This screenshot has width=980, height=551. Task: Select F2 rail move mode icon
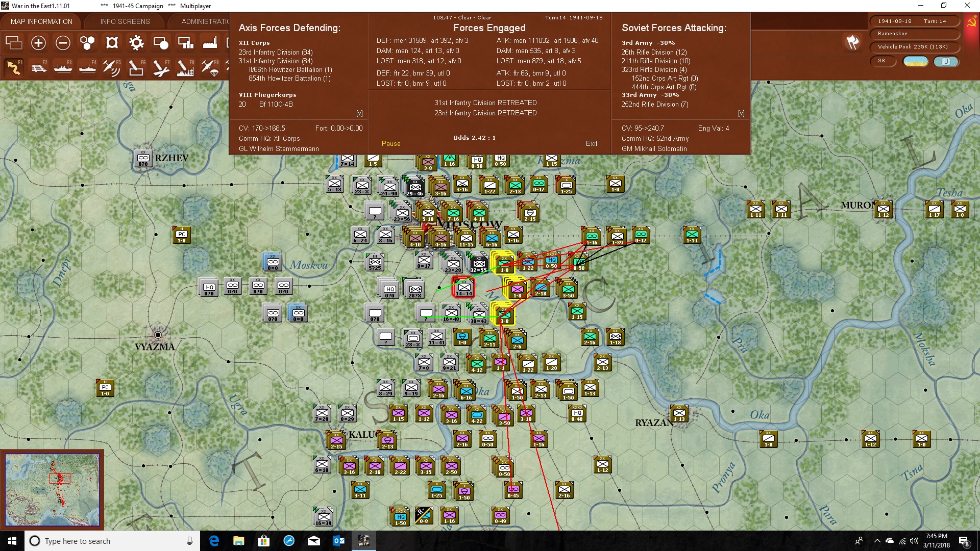click(x=38, y=67)
